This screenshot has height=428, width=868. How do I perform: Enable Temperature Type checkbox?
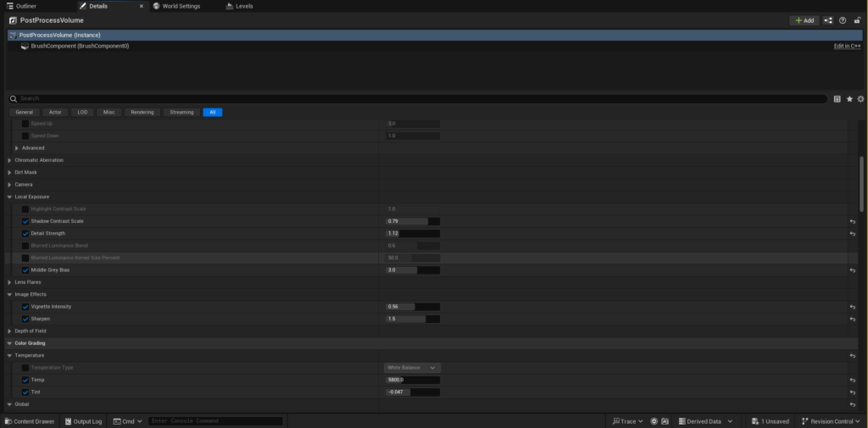click(25, 368)
